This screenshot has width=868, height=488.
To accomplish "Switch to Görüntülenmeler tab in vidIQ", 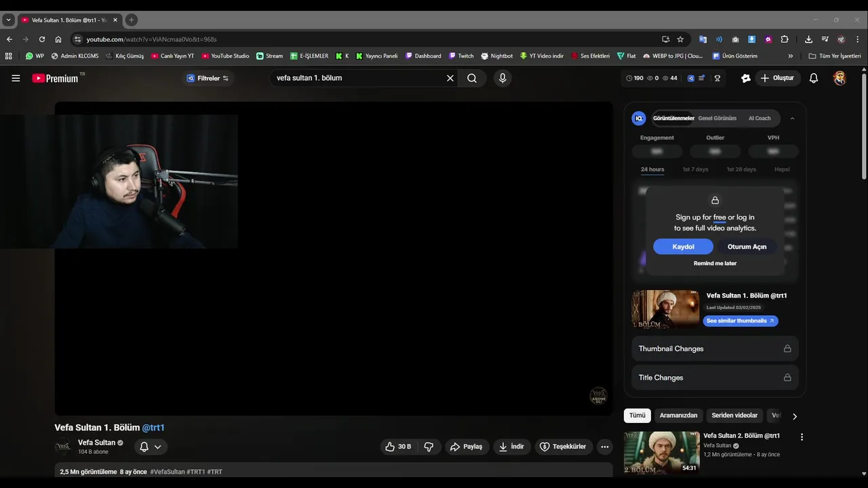I will (673, 119).
